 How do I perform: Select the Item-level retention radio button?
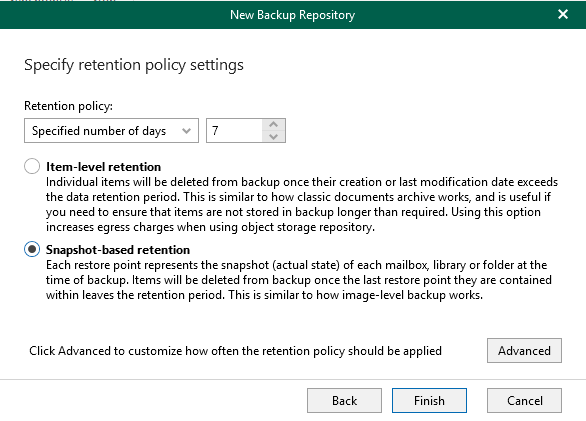click(32, 166)
